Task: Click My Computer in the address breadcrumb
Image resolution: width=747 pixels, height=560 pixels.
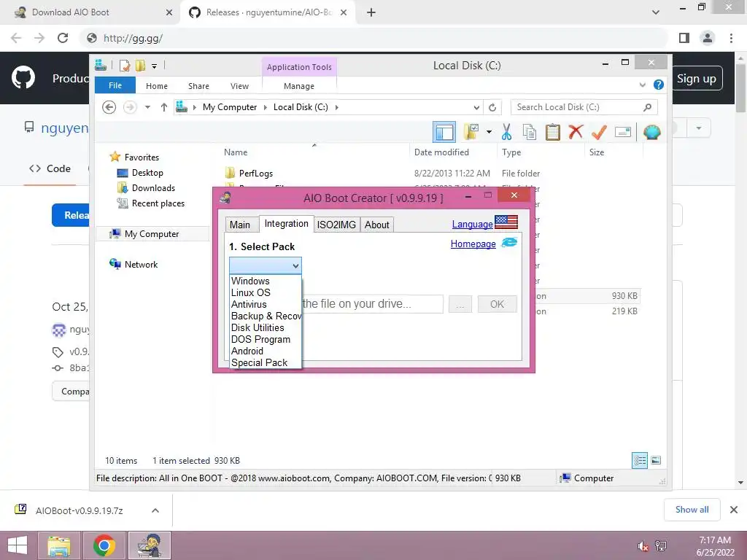Action: pyautogui.click(x=230, y=107)
